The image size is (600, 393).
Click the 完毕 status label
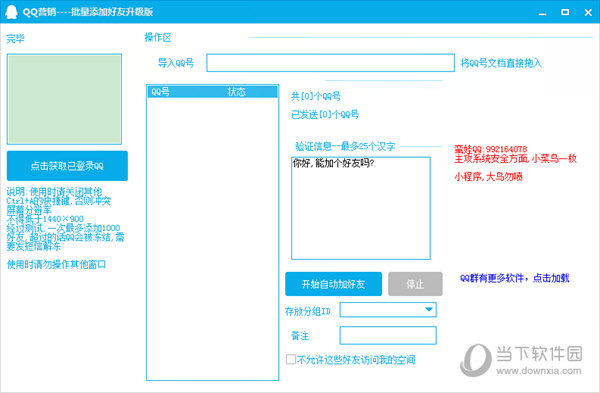point(15,39)
